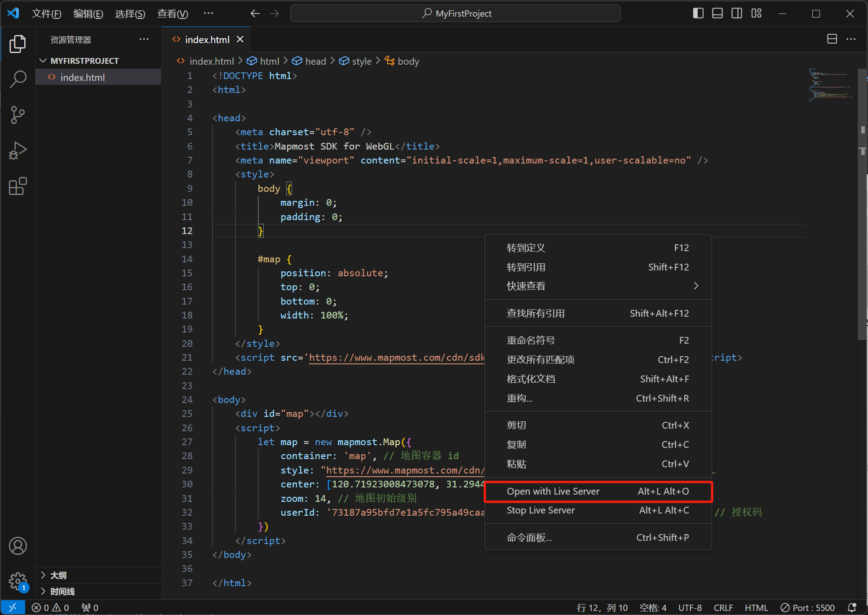The height and width of the screenshot is (615, 868).
Task: Go forward with the right arrow
Action: coord(275,13)
